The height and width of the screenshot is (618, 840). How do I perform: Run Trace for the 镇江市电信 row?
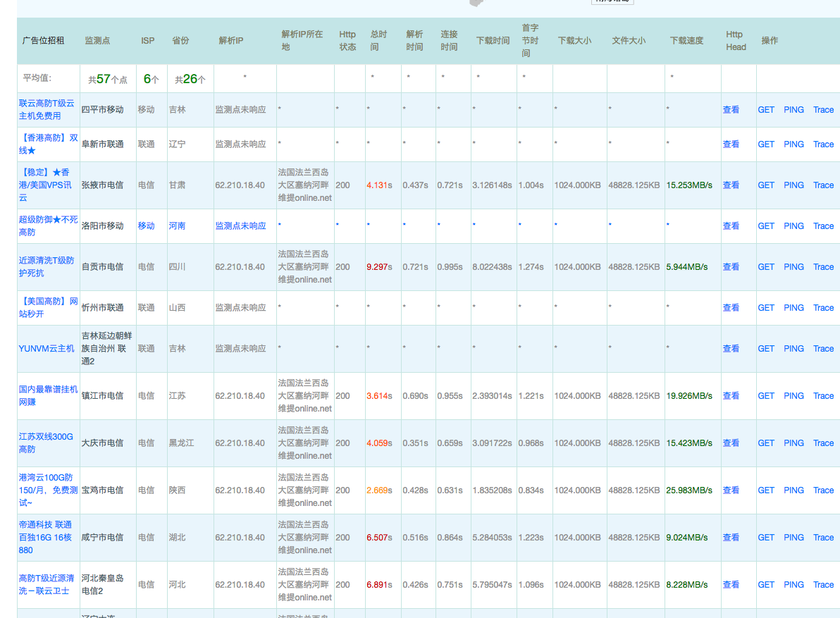(823, 396)
